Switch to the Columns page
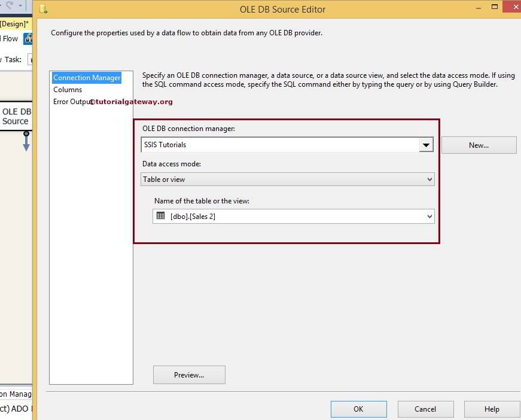Image resolution: width=521 pixels, height=420 pixels. 68,90
